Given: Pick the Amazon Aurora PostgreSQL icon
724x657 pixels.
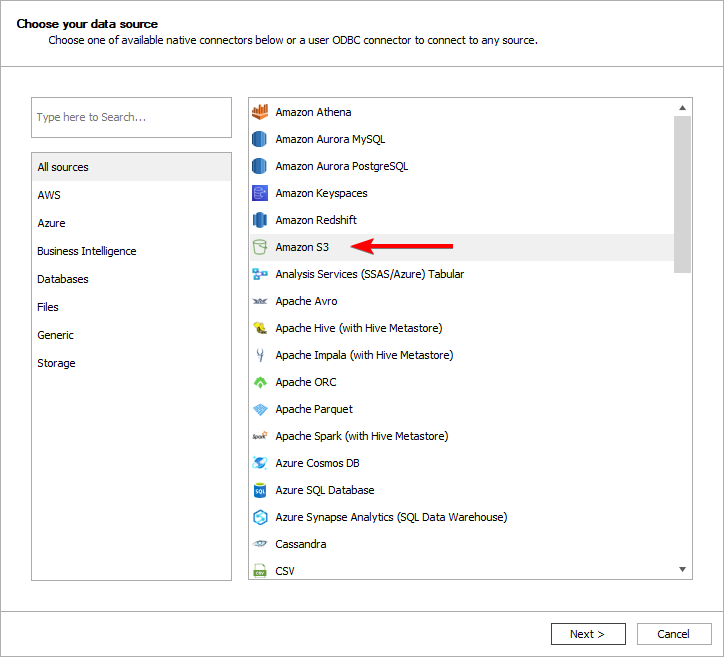Looking at the screenshot, I should pos(260,166).
